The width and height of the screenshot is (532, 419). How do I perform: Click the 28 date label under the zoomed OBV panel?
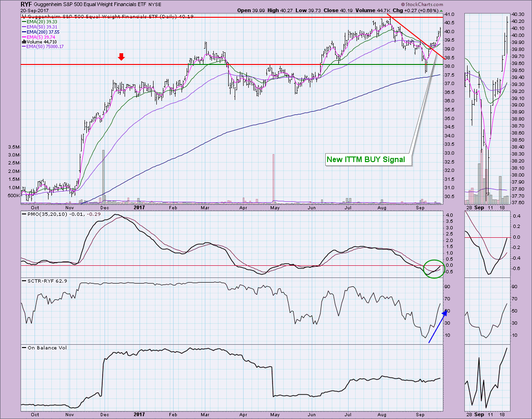[469, 415]
